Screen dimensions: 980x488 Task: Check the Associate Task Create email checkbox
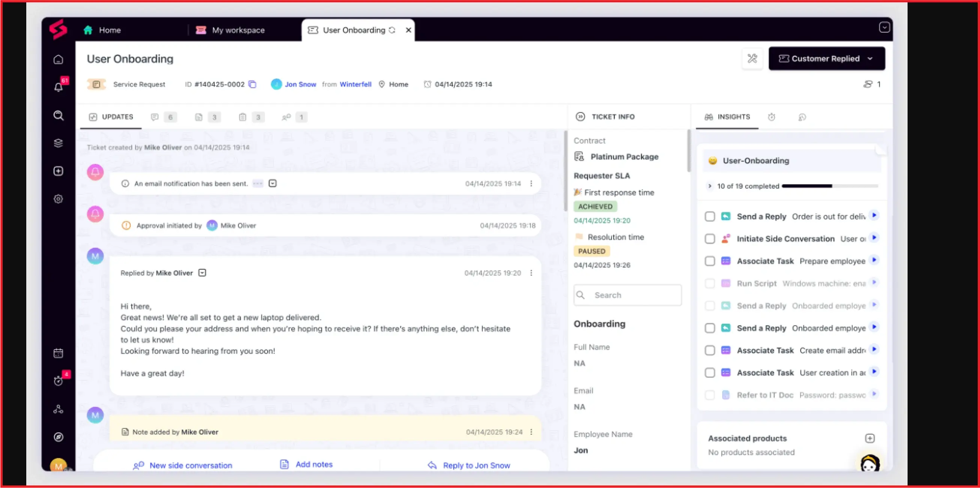709,350
